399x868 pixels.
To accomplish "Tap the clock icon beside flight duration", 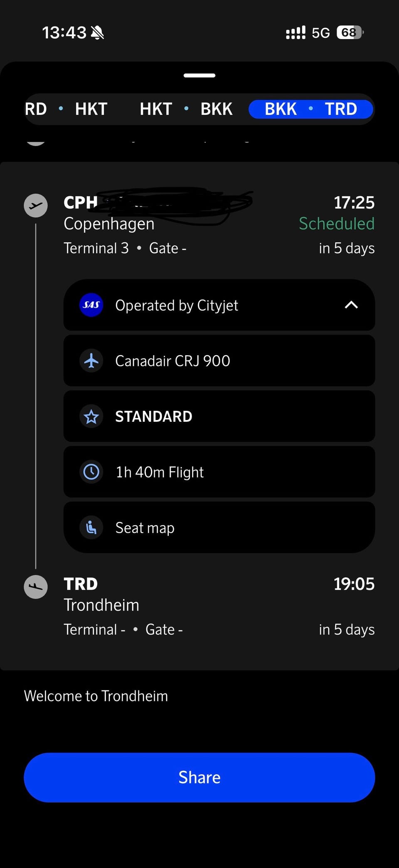I will [x=91, y=472].
